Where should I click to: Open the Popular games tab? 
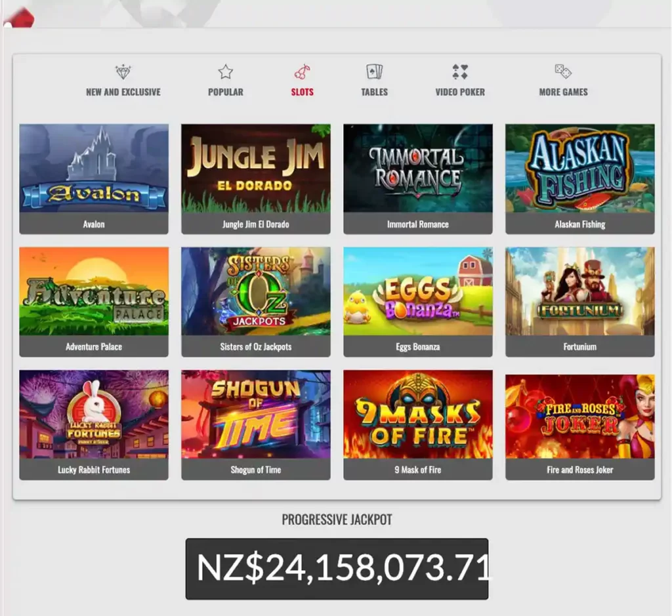click(x=225, y=82)
